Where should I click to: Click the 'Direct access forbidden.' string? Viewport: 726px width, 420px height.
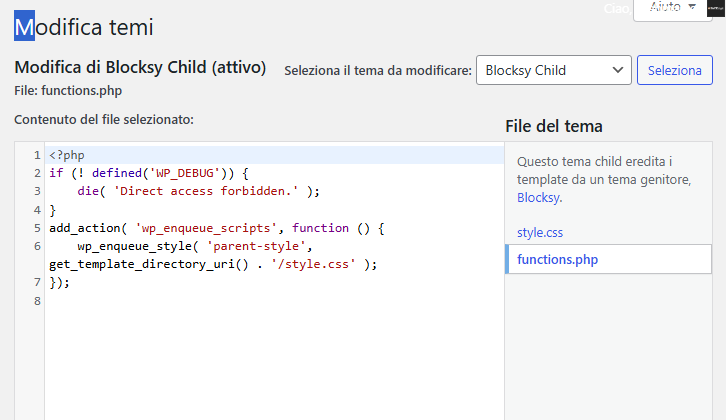coord(212,191)
